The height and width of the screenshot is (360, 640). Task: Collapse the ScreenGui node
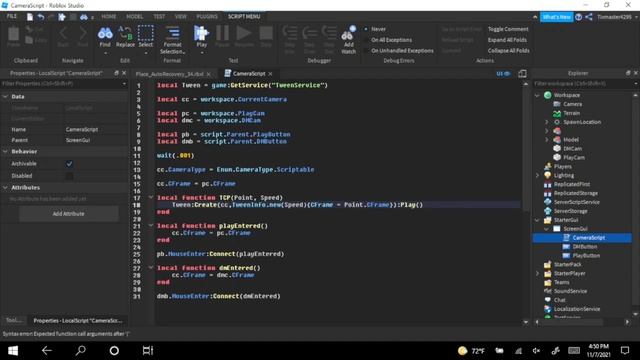(x=547, y=229)
